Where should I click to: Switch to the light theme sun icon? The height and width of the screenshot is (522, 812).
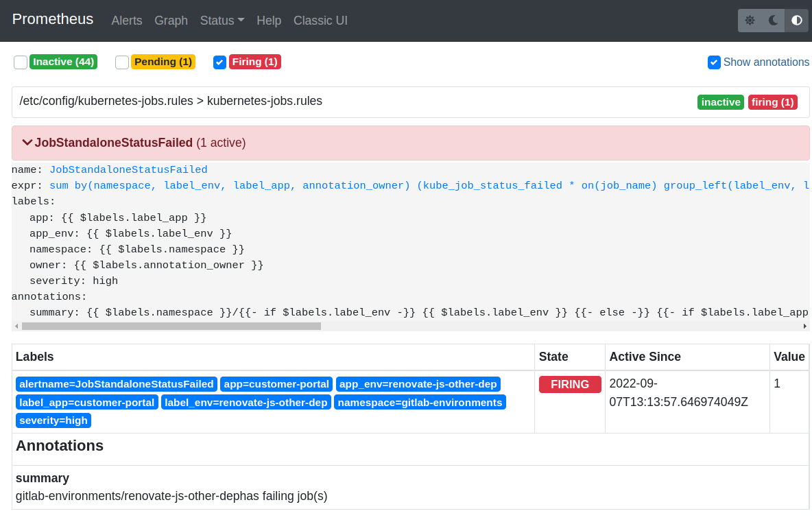point(750,21)
